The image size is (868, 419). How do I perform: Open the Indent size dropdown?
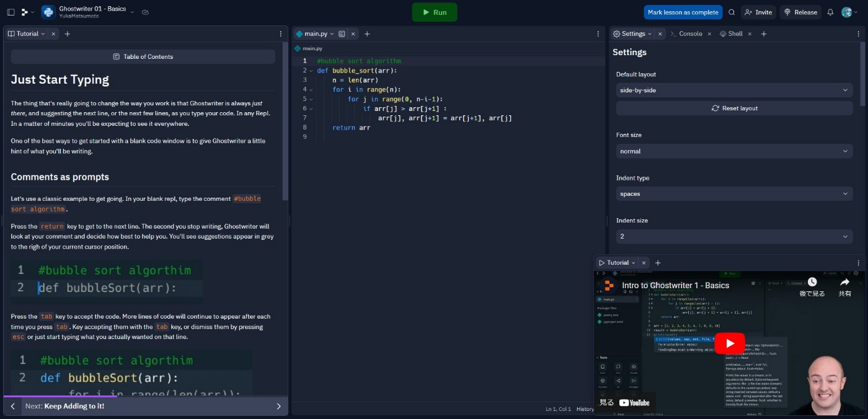click(734, 236)
